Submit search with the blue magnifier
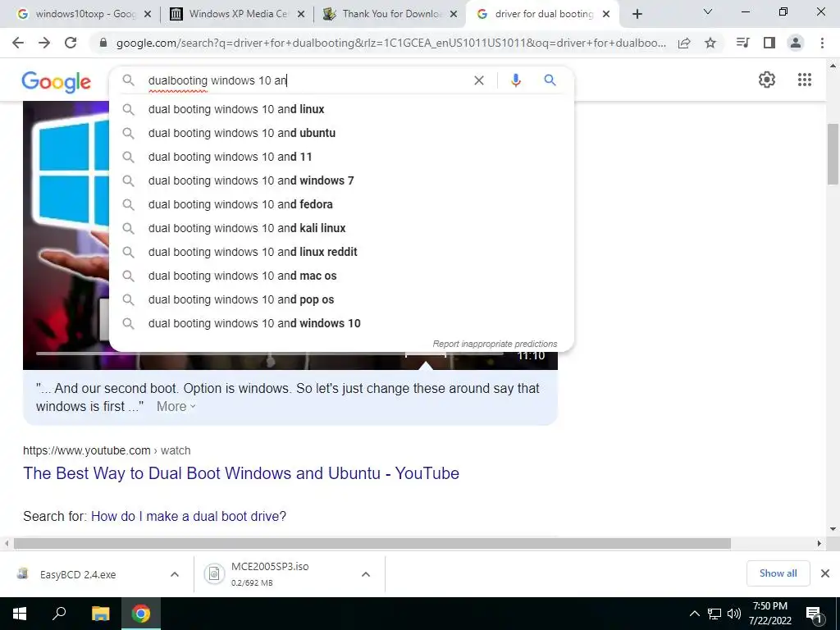The width and height of the screenshot is (840, 630). click(550, 80)
